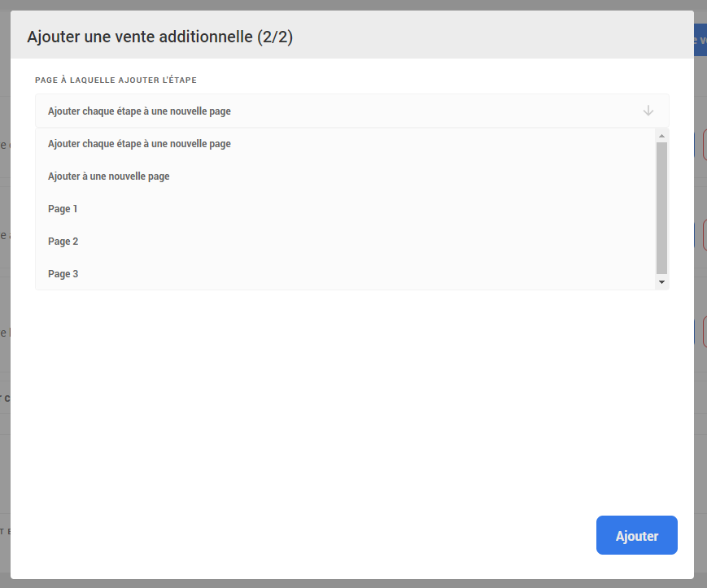The width and height of the screenshot is (707, 588).
Task: Click the dropdown list scrollbar thumb
Action: (661, 207)
